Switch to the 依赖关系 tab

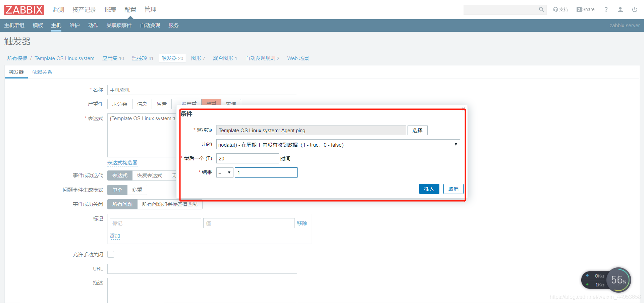point(42,72)
